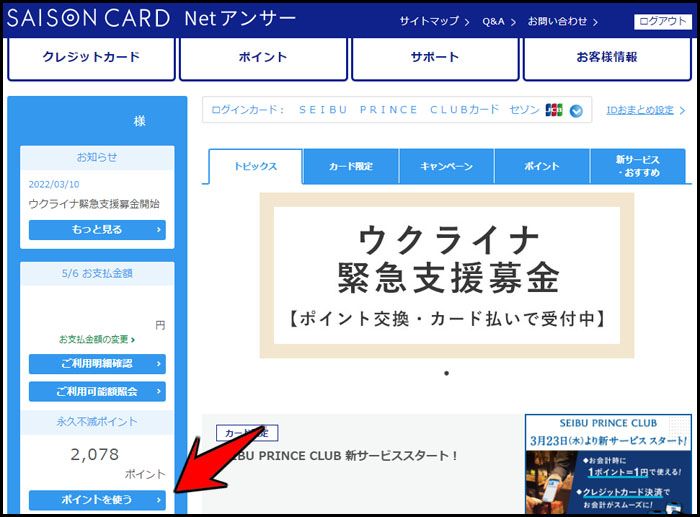The height and width of the screenshot is (517, 700).
Task: Click the carousel dot below the banner
Action: coord(446,373)
